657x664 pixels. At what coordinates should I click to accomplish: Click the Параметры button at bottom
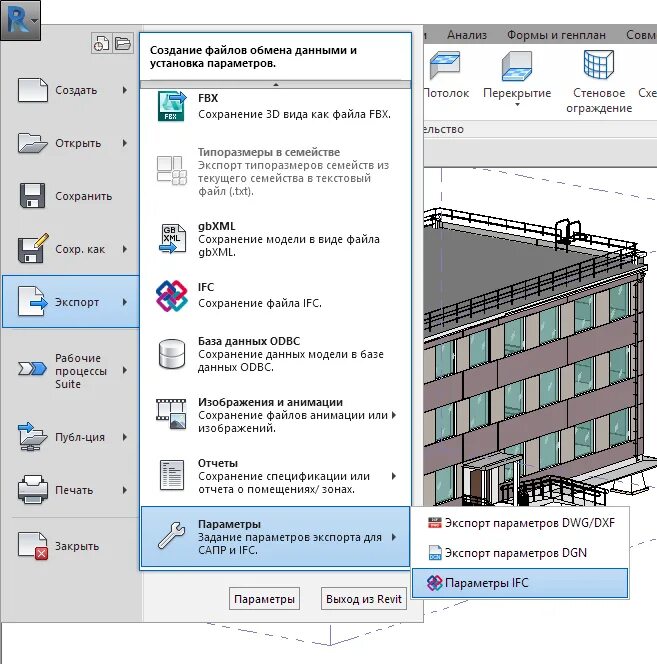[x=264, y=599]
